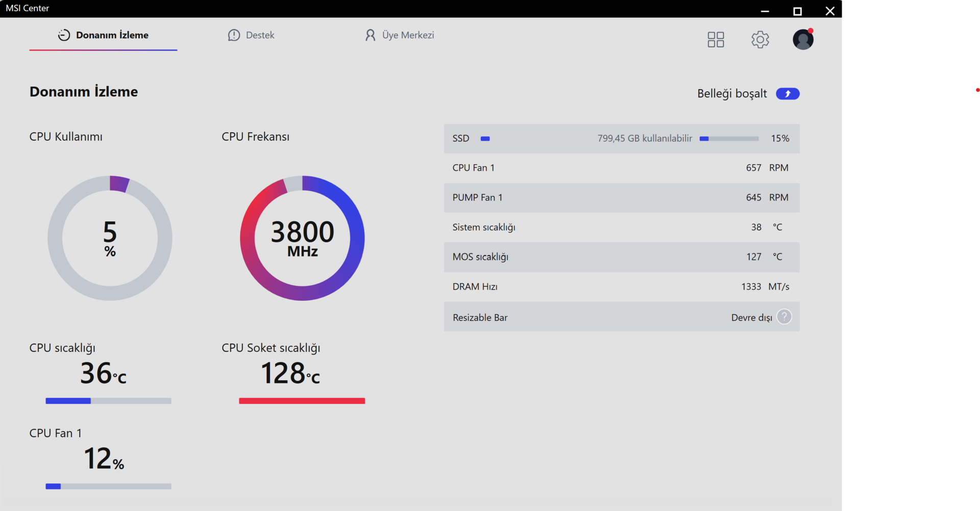Click the red CPU Soket sıcaklığı bar
The width and height of the screenshot is (980, 511).
pyautogui.click(x=302, y=401)
